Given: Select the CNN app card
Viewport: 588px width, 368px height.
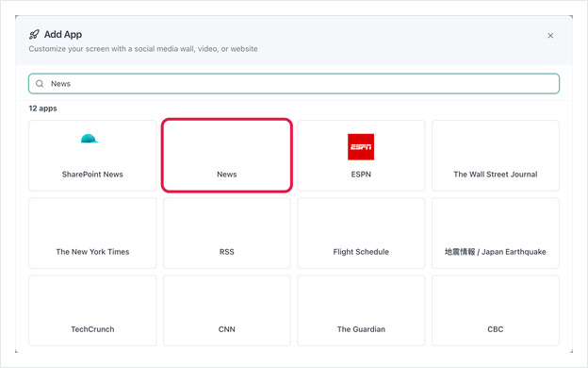Looking at the screenshot, I should (x=227, y=310).
